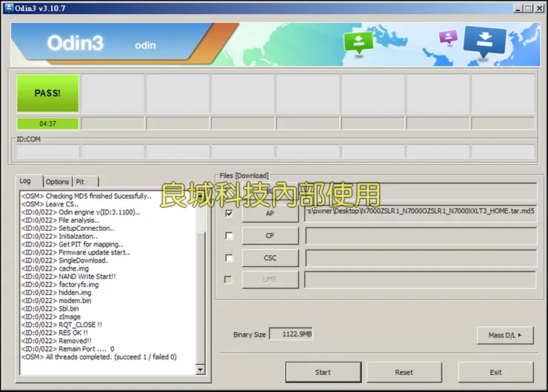Select the 'Checking MD5 finished' log line
The image size is (548, 392).
click(x=87, y=196)
